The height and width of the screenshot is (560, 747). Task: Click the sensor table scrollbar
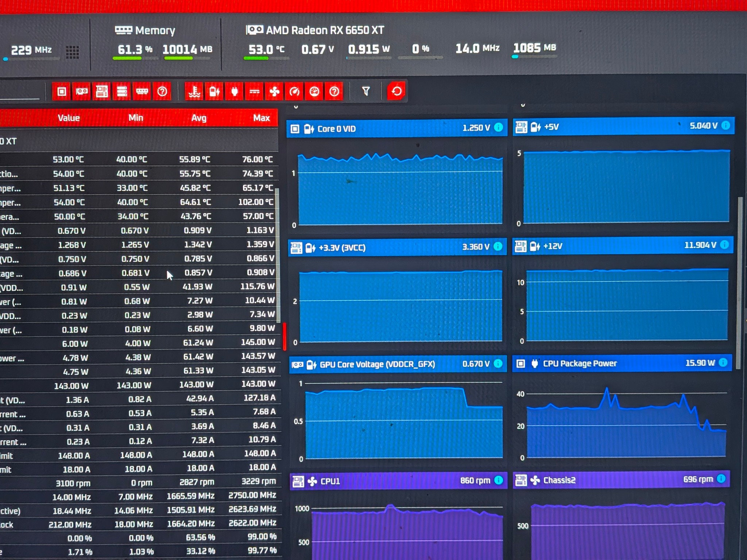coord(278,255)
